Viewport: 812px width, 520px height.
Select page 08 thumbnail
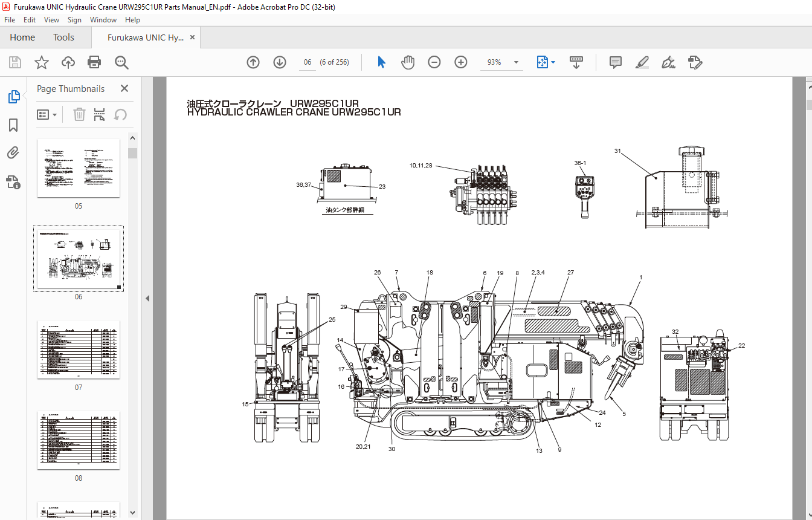tap(79, 440)
